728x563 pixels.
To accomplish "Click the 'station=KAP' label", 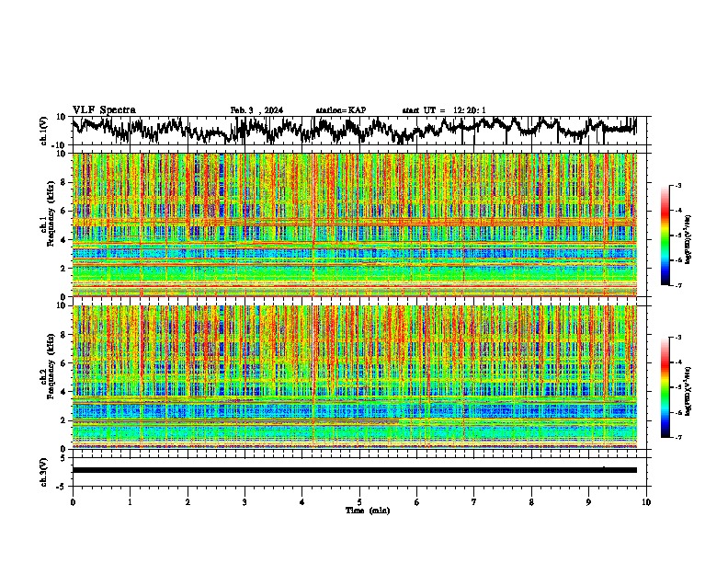I will [x=340, y=110].
